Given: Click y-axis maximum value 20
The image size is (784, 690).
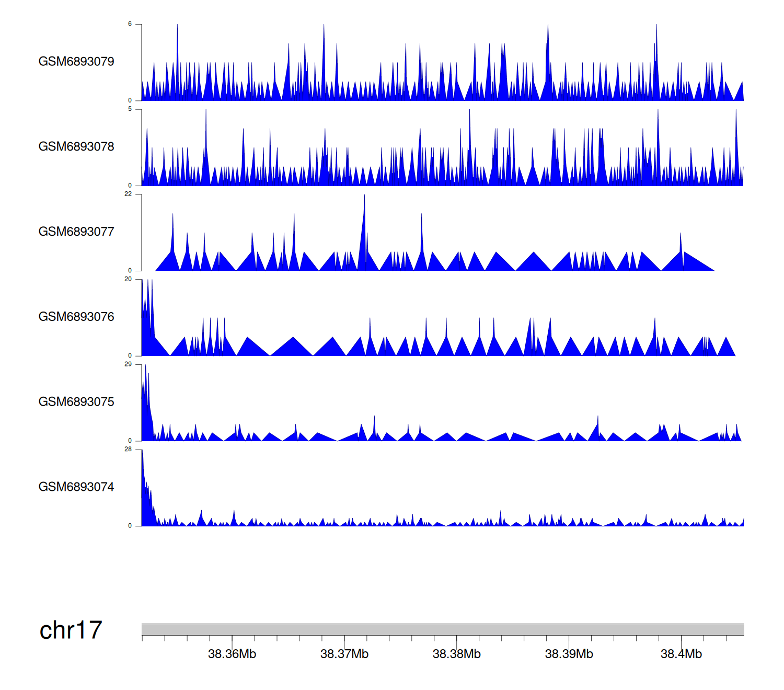Looking at the screenshot, I should [x=128, y=279].
